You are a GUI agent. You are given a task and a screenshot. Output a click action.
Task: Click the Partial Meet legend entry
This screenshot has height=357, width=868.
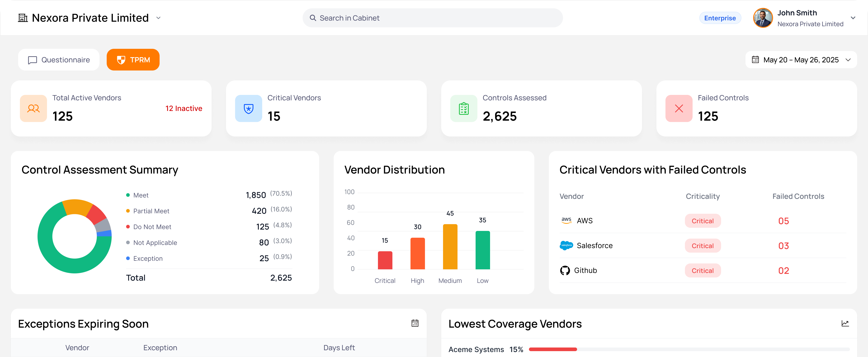coord(209,211)
